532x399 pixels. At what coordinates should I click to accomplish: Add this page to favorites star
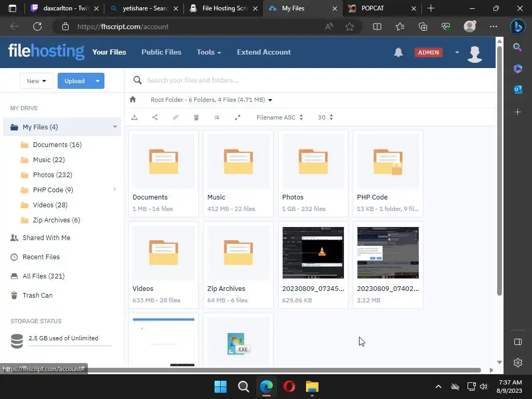pos(350,26)
